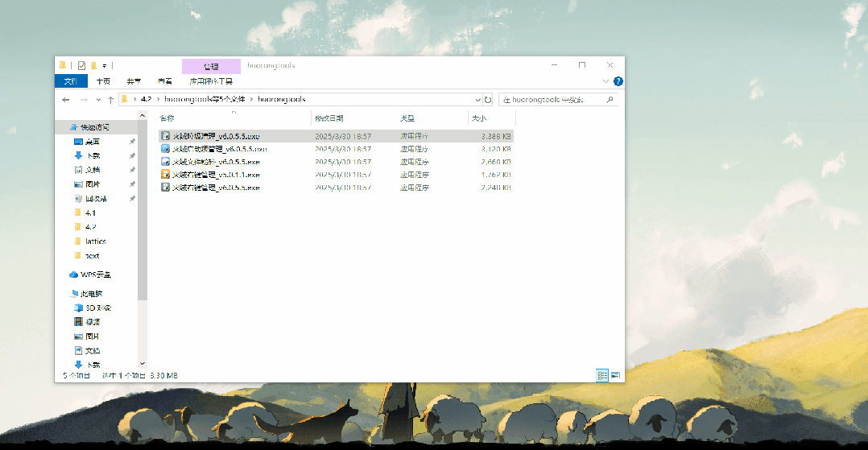
Task: Open the recent locations dropdown arrow
Action: tap(98, 100)
